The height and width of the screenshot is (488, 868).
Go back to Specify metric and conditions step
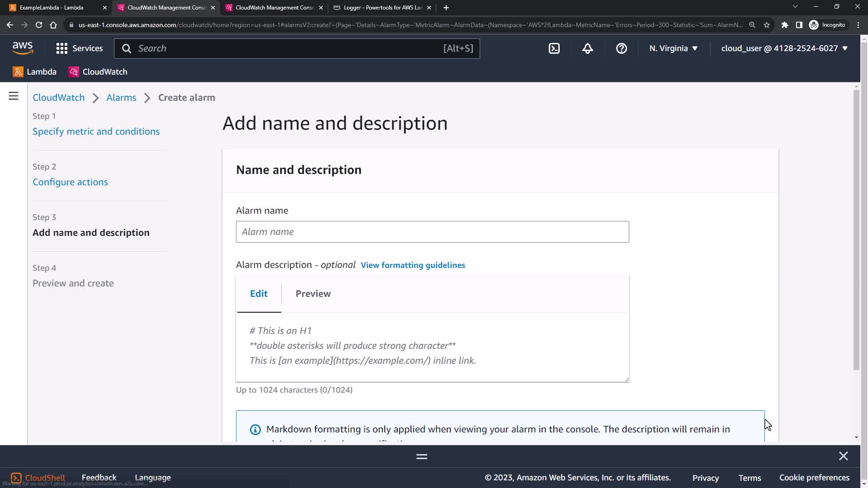[96, 131]
